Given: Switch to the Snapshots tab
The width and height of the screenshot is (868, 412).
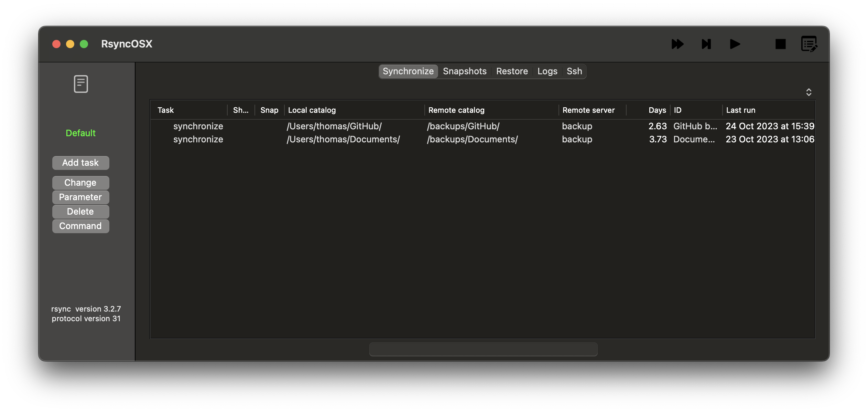Looking at the screenshot, I should 464,71.
